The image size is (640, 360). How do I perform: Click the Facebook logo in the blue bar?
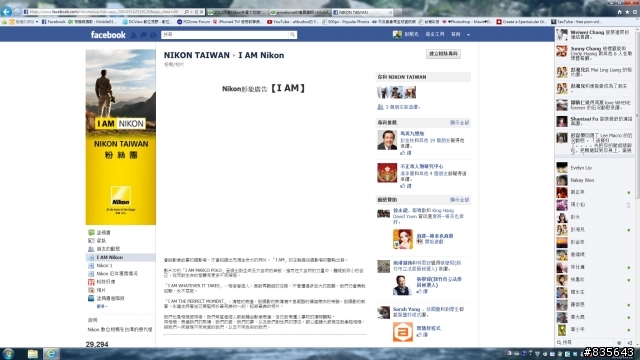[x=108, y=35]
